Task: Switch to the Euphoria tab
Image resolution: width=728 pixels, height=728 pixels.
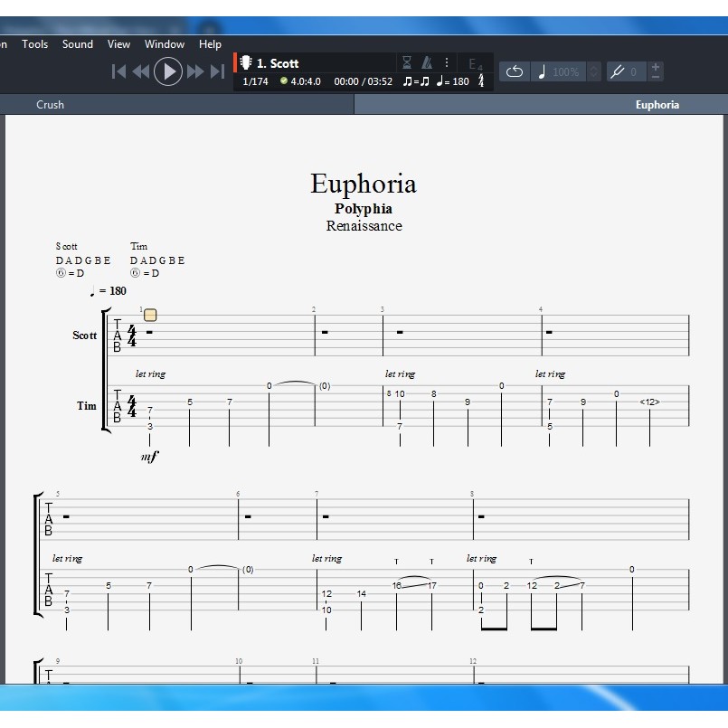Action: coord(657,104)
